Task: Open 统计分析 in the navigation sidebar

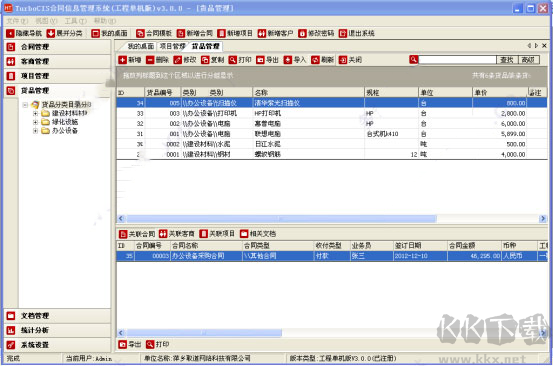Action: (58, 330)
